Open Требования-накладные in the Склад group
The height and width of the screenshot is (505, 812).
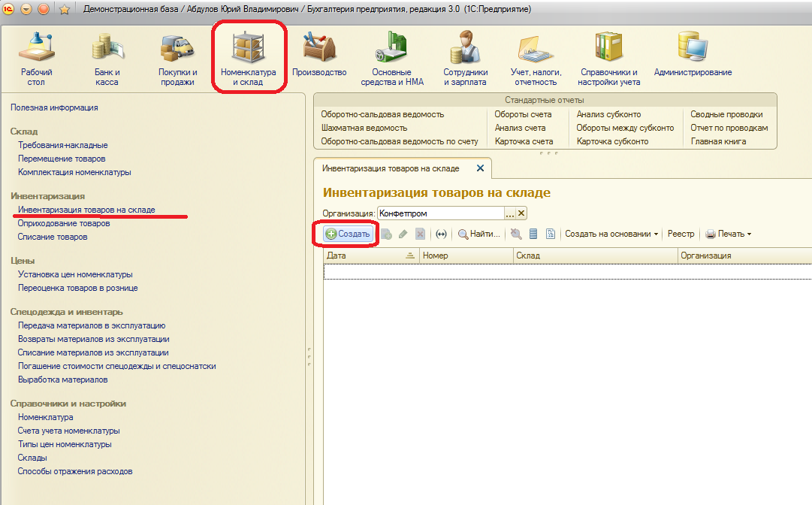pos(63,145)
